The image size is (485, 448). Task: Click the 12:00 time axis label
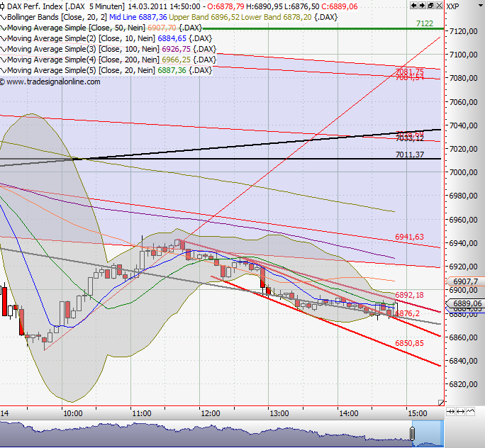[x=211, y=413]
